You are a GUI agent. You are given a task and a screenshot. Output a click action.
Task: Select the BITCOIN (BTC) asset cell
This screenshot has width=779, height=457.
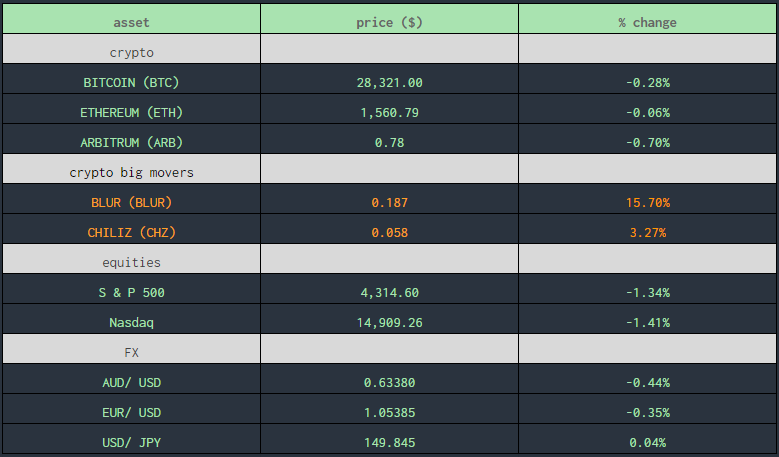132,79
